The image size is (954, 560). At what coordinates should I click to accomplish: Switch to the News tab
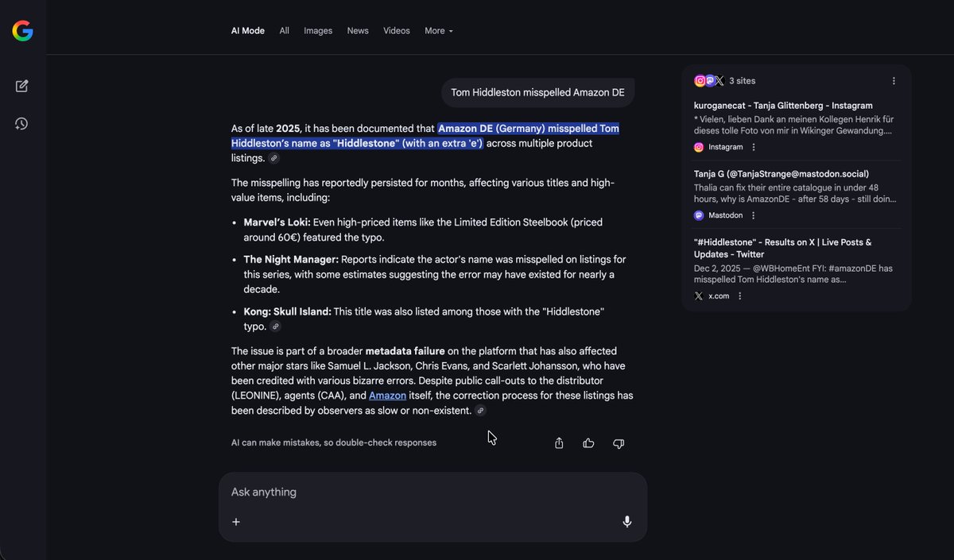(358, 31)
